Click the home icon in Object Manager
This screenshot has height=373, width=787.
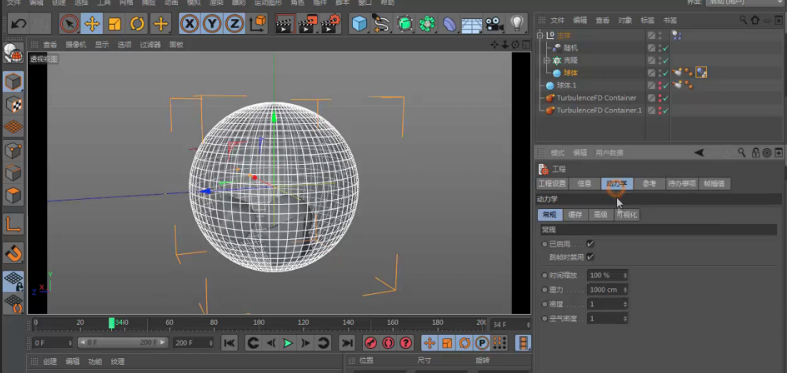[755, 20]
